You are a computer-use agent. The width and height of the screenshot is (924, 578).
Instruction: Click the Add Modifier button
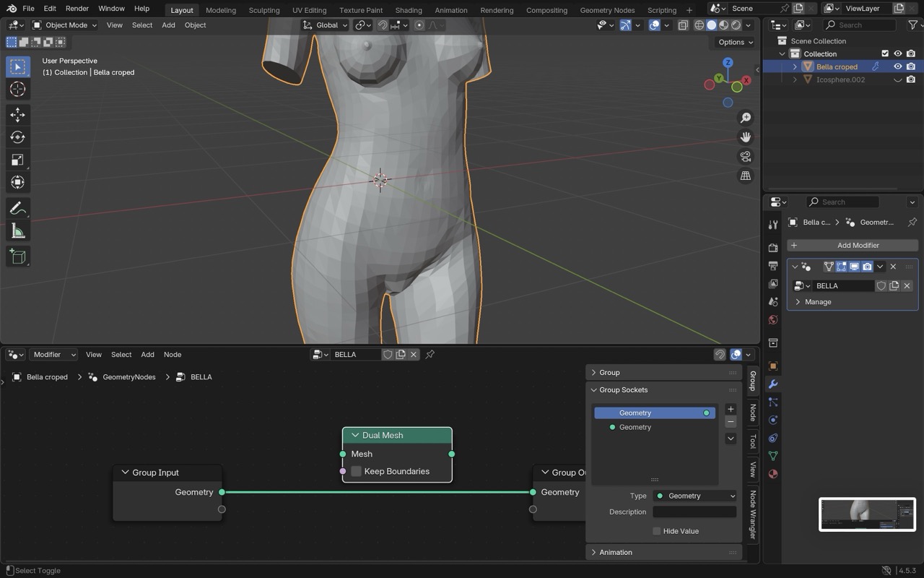point(853,245)
